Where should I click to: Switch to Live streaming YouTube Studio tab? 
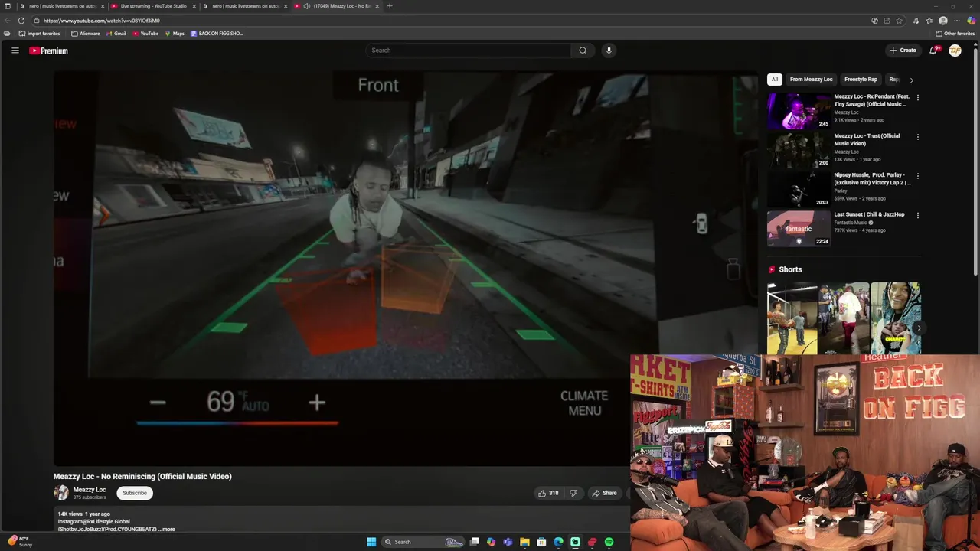(x=152, y=6)
